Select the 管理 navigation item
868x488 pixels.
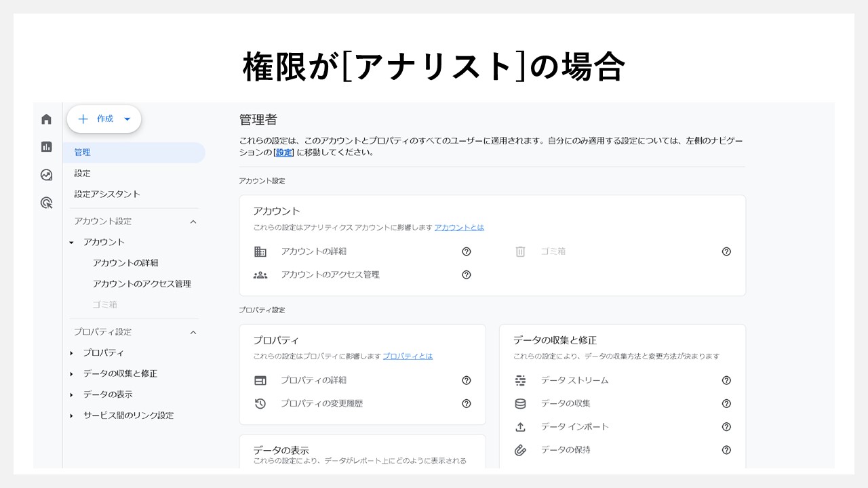[82, 152]
